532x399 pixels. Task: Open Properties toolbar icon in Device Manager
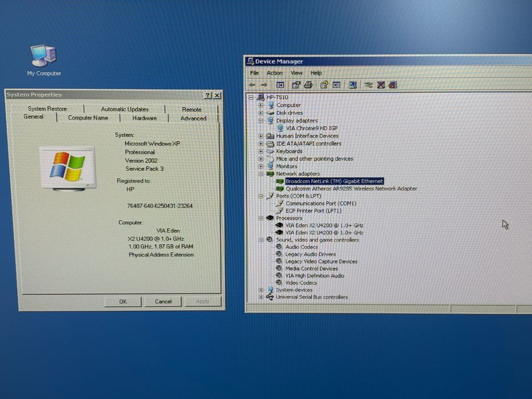point(296,85)
